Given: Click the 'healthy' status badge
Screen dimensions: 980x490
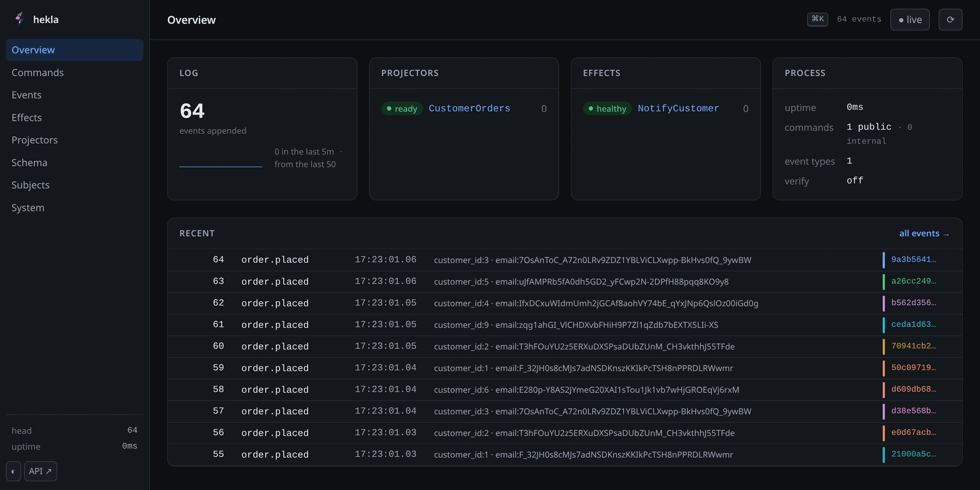Looking at the screenshot, I should coord(607,108).
